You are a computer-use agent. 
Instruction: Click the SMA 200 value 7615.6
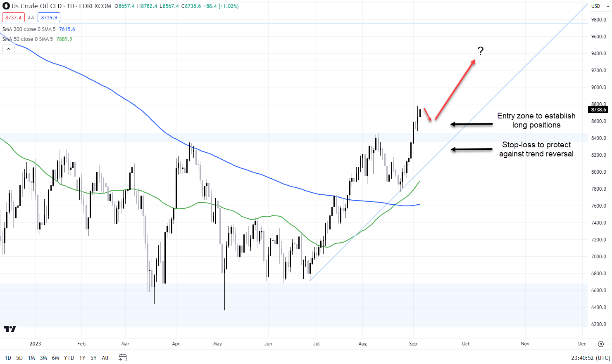(67, 29)
